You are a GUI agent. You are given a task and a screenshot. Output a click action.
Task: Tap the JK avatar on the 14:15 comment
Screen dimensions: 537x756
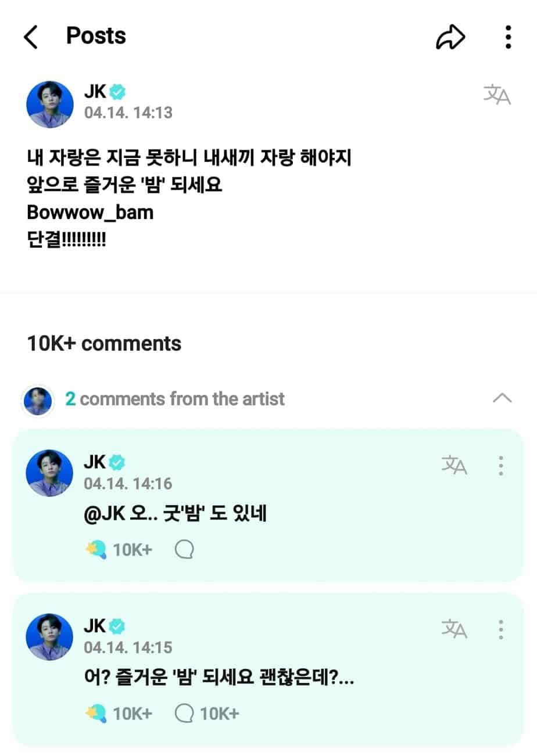click(50, 636)
